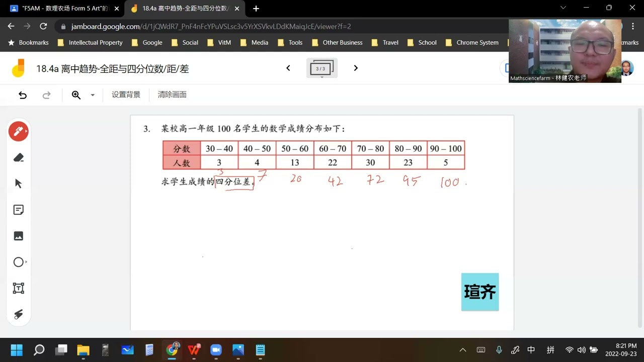Image resolution: width=644 pixels, height=362 pixels.
Task: Switch to Chrome on the taskbar
Action: coord(172,350)
